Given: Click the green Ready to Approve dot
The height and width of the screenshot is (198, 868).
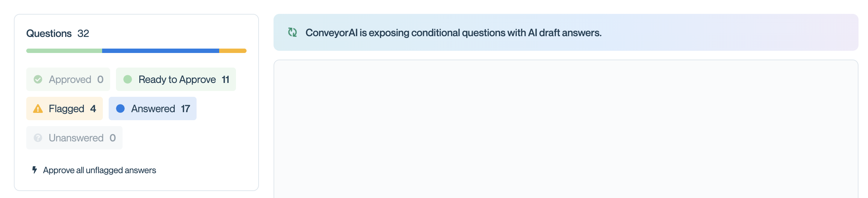Looking at the screenshot, I should (128, 79).
